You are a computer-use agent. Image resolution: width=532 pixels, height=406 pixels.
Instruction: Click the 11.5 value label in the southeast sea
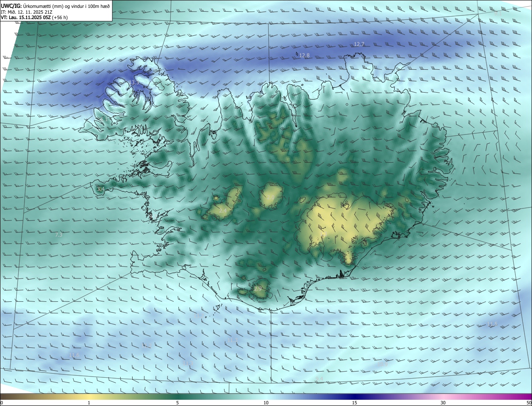click(492, 324)
